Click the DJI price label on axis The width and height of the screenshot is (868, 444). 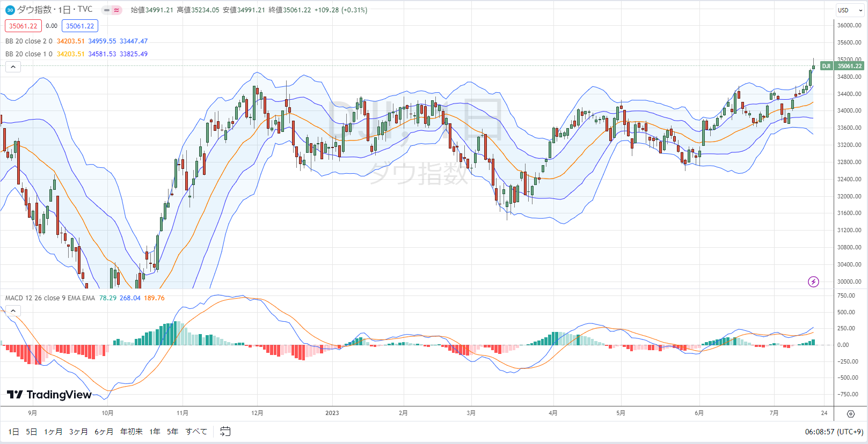pyautogui.click(x=826, y=66)
